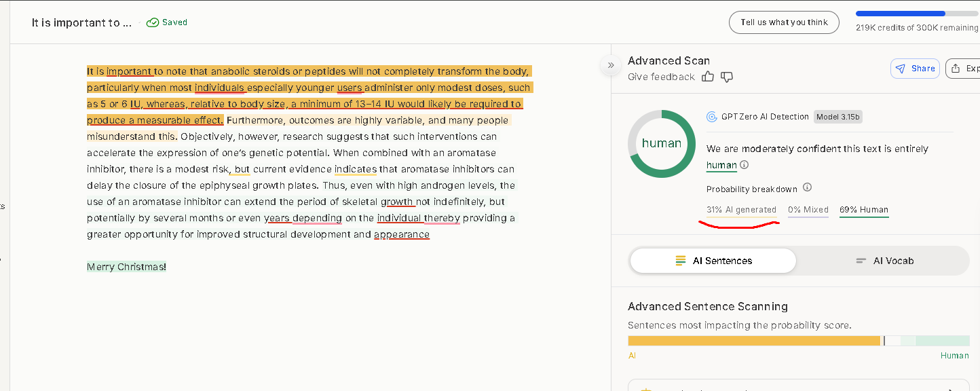Click the thumbs up feedback icon
Viewport: 980px width, 391px height.
(708, 77)
